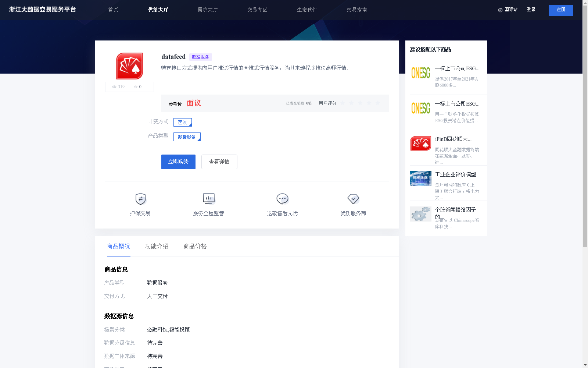Open 供给大厅 in top navigation
The height and width of the screenshot is (368, 588).
[x=158, y=10]
